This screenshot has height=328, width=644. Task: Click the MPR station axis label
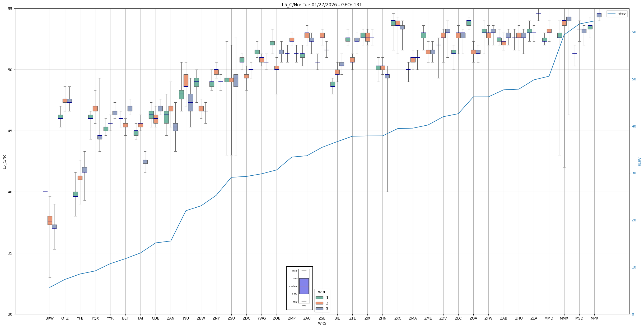tap(594, 318)
